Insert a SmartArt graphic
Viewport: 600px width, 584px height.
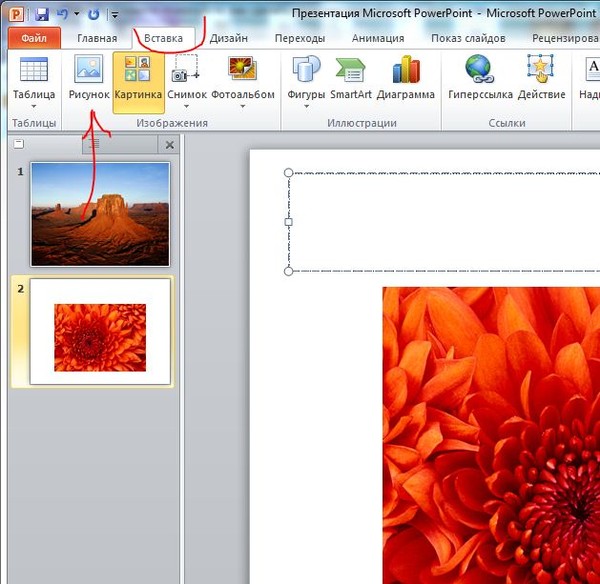coord(351,77)
